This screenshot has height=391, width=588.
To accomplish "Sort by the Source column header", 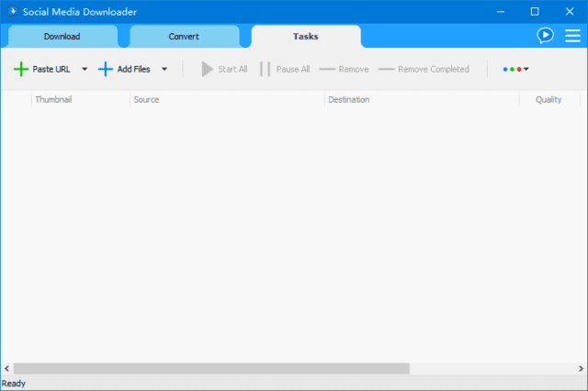I will point(226,99).
